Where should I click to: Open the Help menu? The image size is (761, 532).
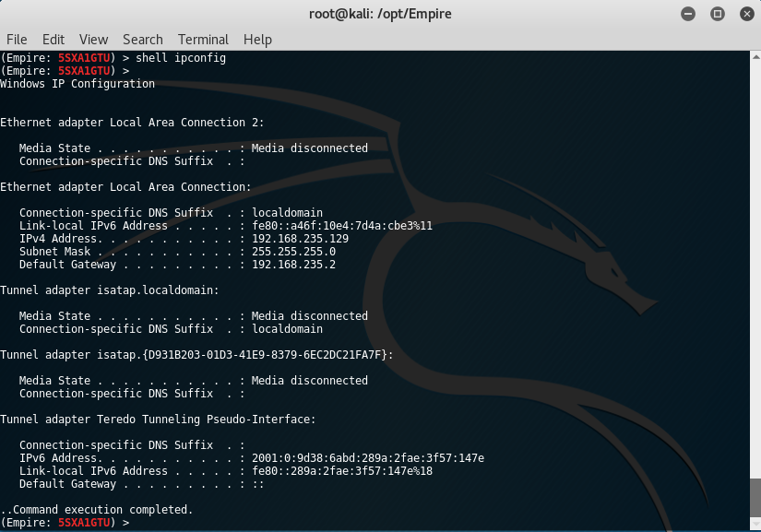click(x=257, y=40)
